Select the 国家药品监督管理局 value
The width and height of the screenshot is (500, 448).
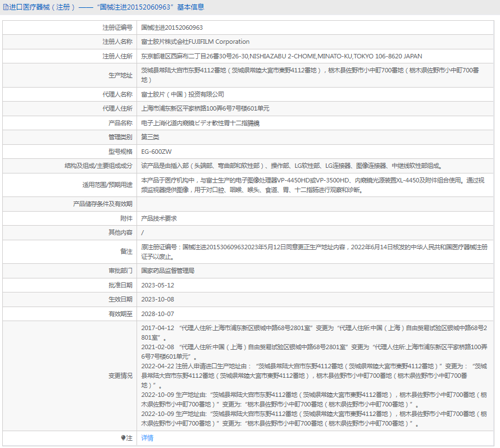(168, 271)
